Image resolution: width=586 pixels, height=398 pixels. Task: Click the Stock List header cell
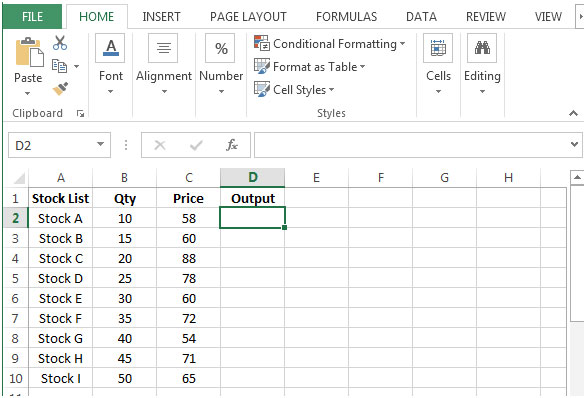pos(61,198)
